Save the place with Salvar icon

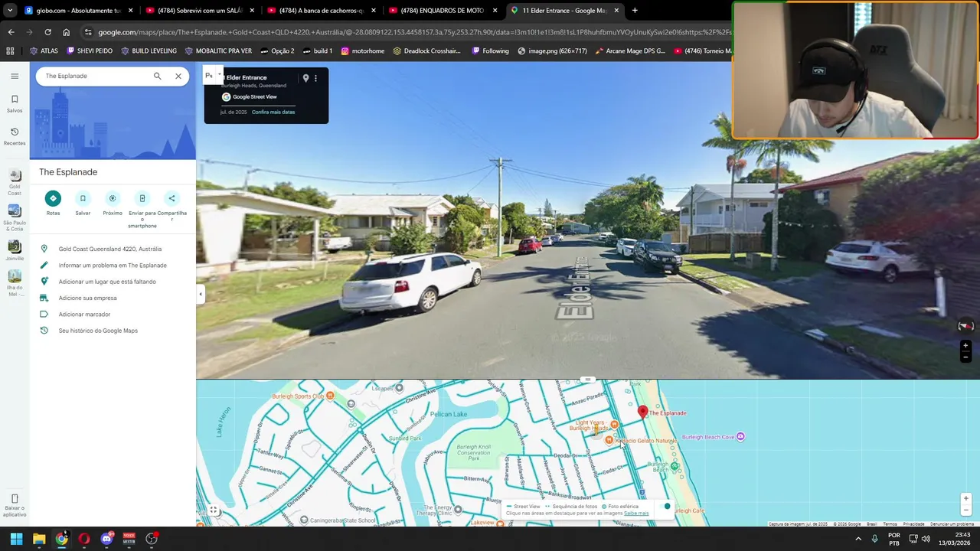(x=83, y=198)
